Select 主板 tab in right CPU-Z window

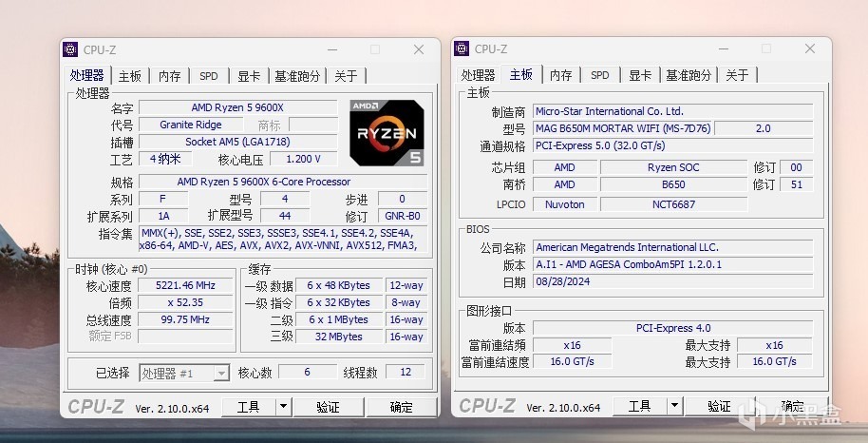pyautogui.click(x=521, y=74)
